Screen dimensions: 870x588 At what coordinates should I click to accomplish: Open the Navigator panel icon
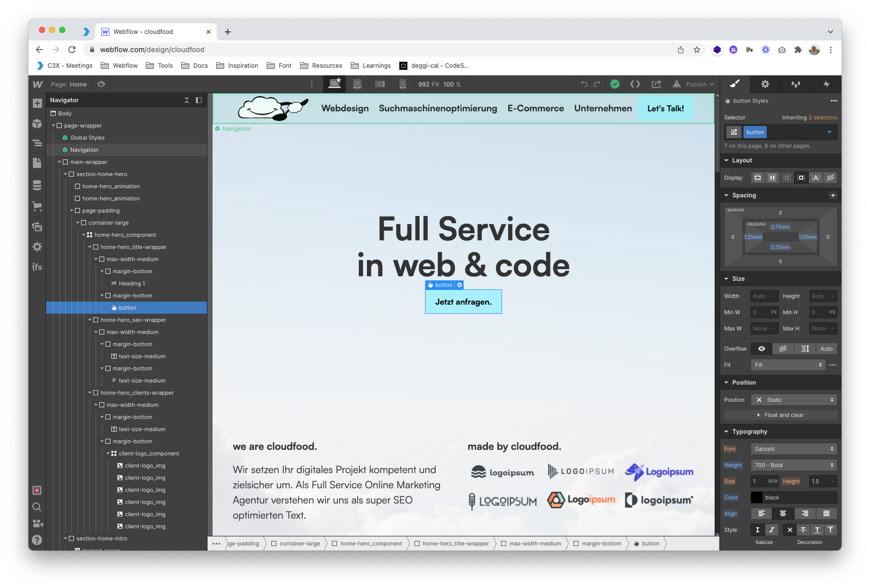tap(37, 143)
